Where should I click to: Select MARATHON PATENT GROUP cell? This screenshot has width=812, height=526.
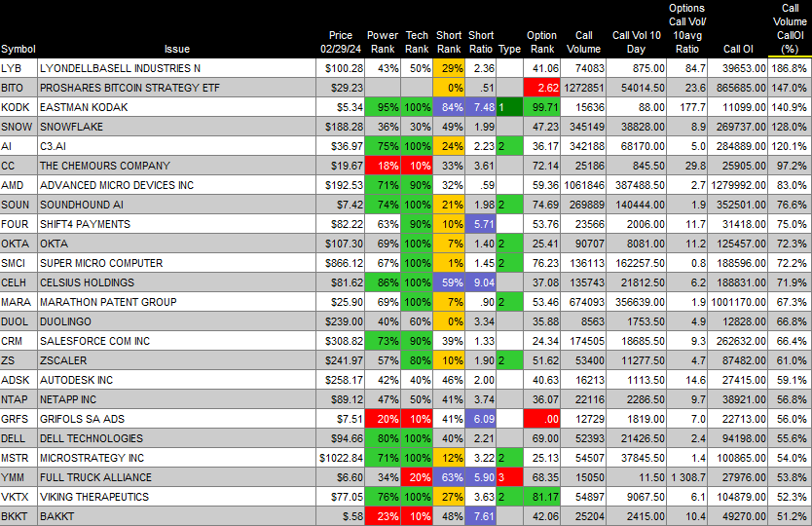point(176,302)
